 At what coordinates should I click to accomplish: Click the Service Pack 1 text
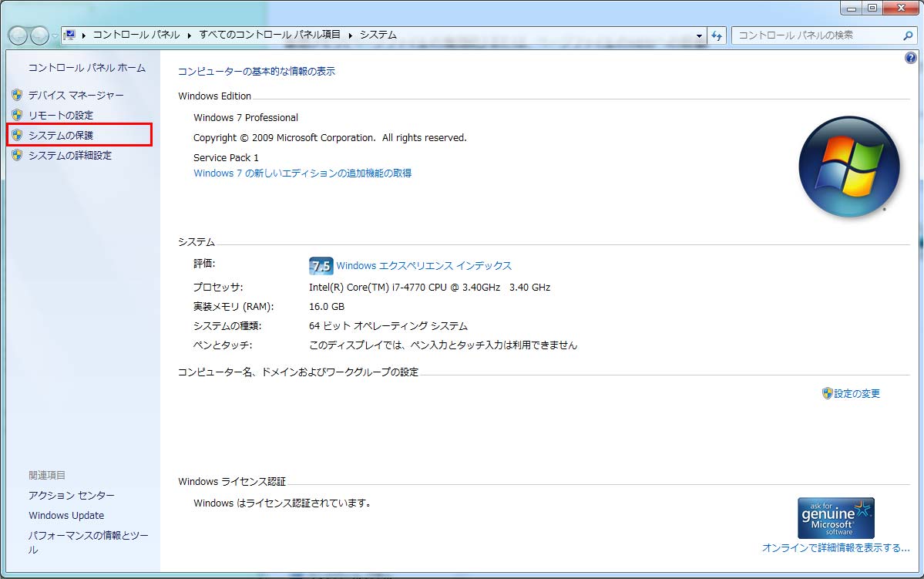[227, 158]
